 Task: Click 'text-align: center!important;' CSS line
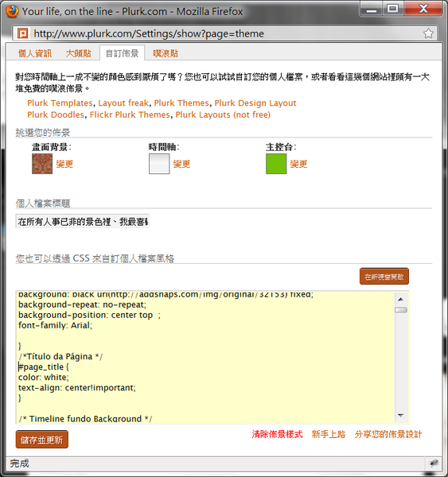77,388
